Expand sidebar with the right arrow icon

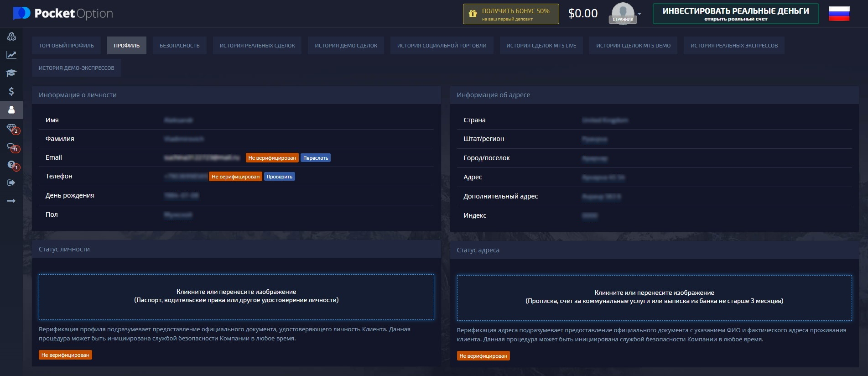tap(11, 201)
